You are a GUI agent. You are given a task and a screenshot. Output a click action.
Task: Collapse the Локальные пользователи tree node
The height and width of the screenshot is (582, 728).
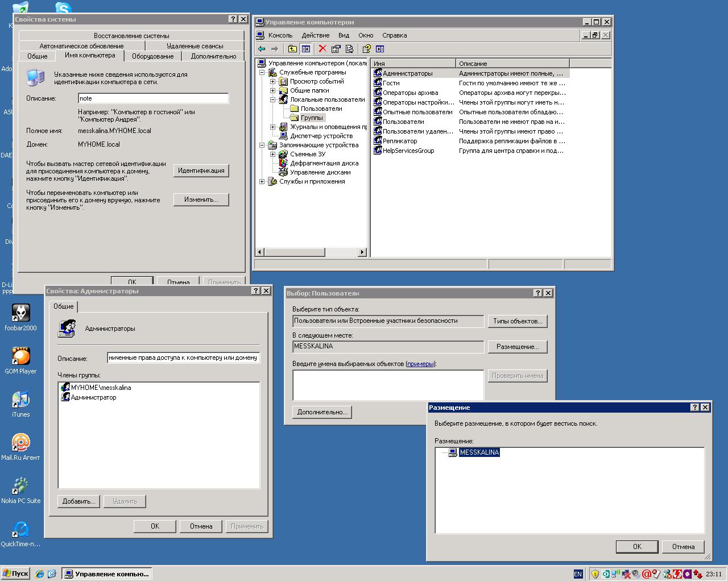(273, 99)
